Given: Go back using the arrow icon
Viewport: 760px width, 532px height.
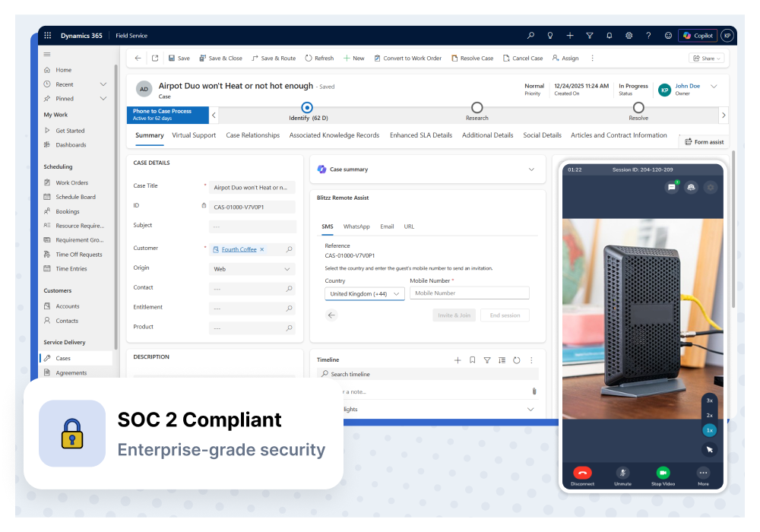Looking at the screenshot, I should point(138,59).
